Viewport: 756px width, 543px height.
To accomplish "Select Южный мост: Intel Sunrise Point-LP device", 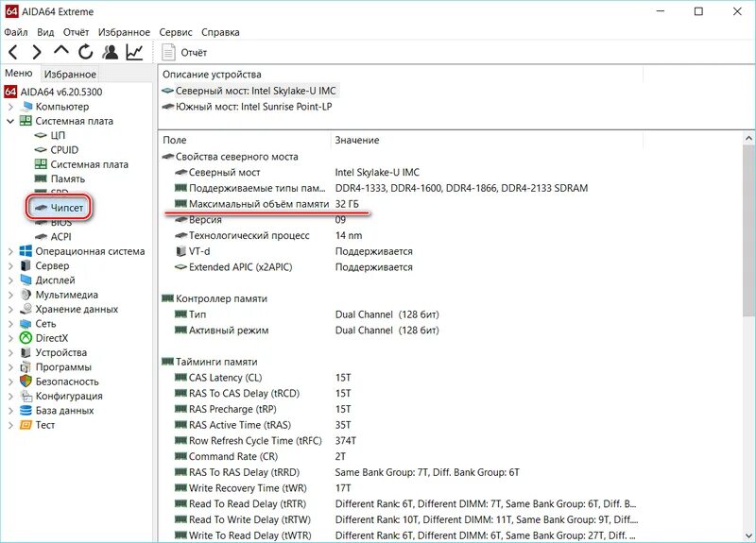I will pos(253,107).
